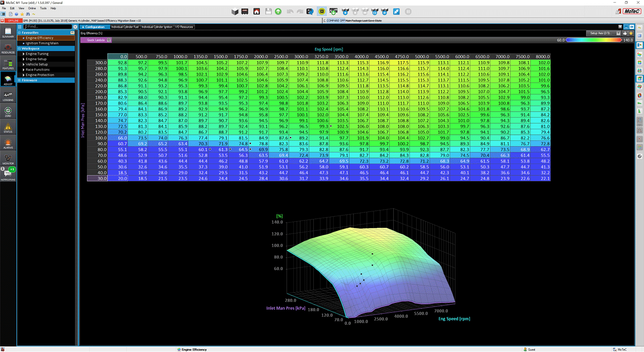Image resolution: width=644 pixels, height=352 pixels.
Task: Switch to the Individual Cylinder Fuel tab
Action: [x=125, y=27]
